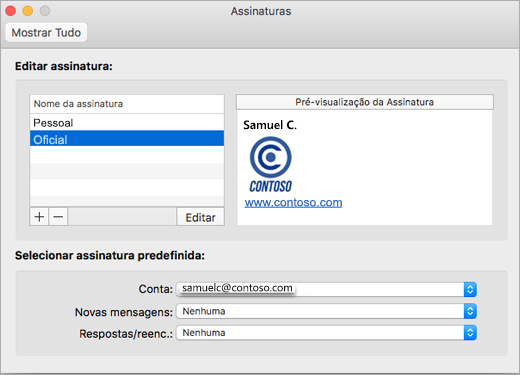Click the minus icon to remove signature

(58, 217)
